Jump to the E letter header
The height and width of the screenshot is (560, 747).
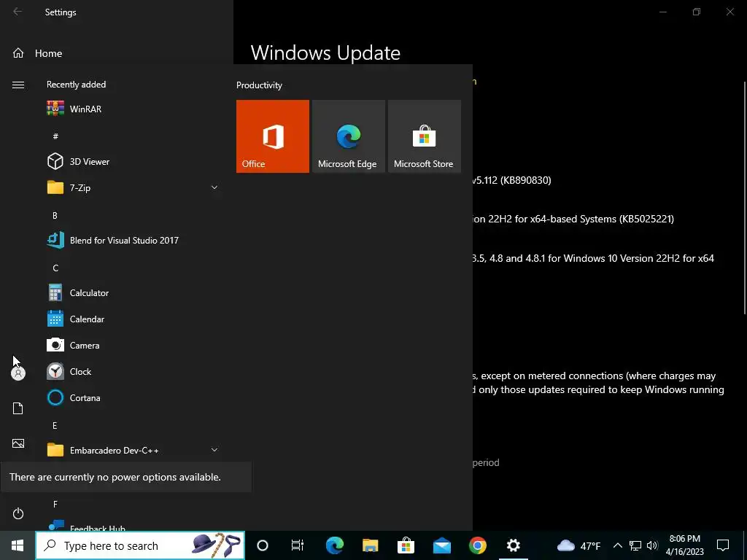55,425
